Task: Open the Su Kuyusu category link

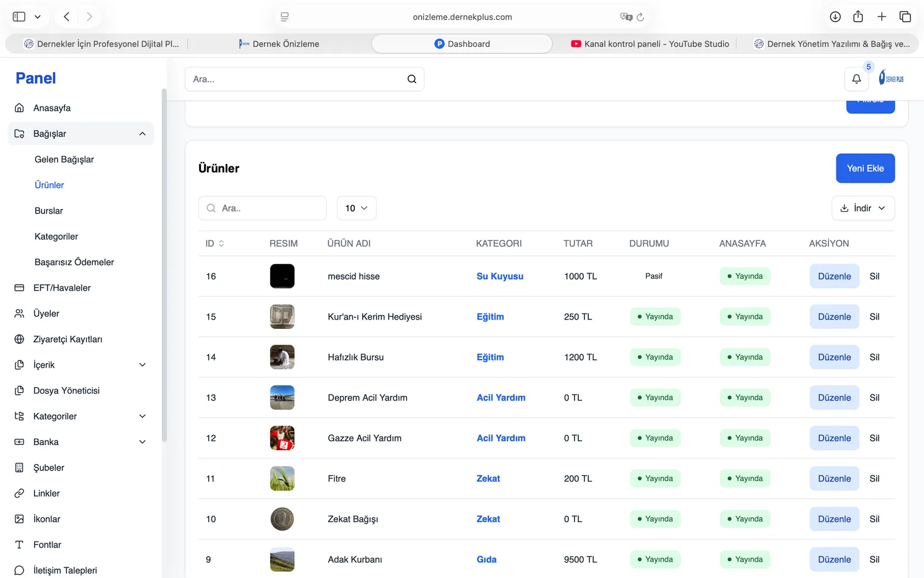Action: coord(500,276)
